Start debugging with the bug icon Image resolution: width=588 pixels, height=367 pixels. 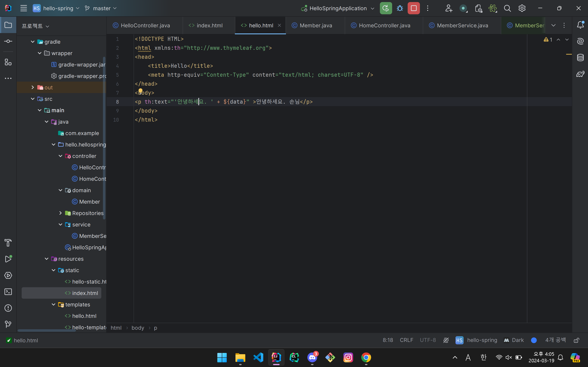click(400, 8)
